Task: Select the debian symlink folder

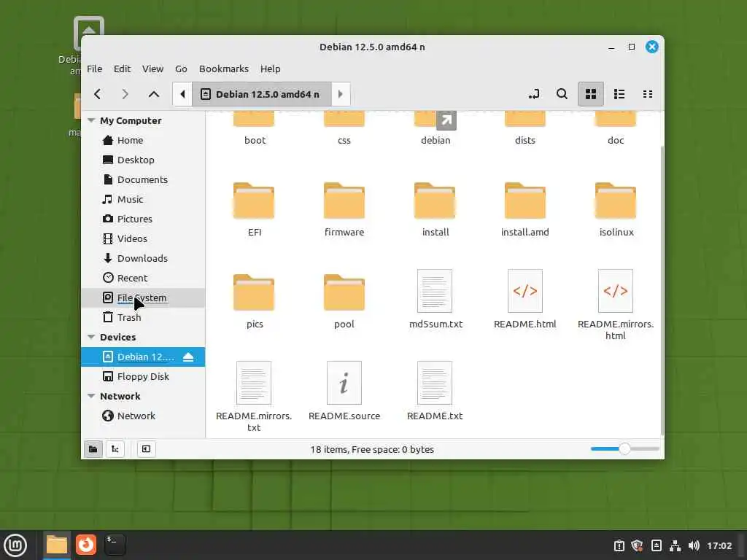Action: (x=435, y=128)
